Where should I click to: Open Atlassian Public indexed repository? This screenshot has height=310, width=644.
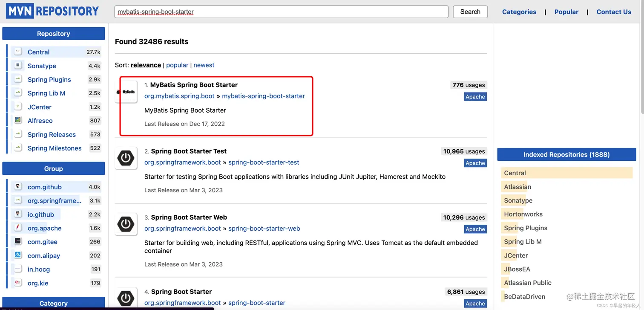click(x=528, y=283)
